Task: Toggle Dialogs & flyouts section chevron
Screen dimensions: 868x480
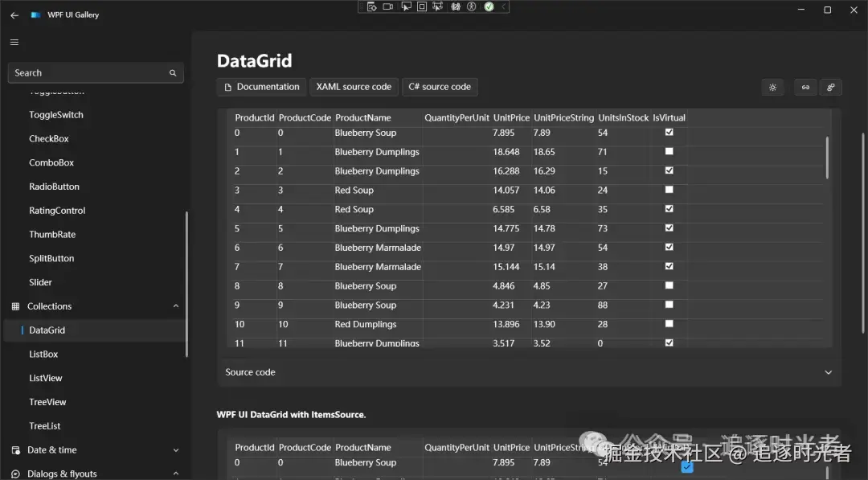Action: point(176,474)
